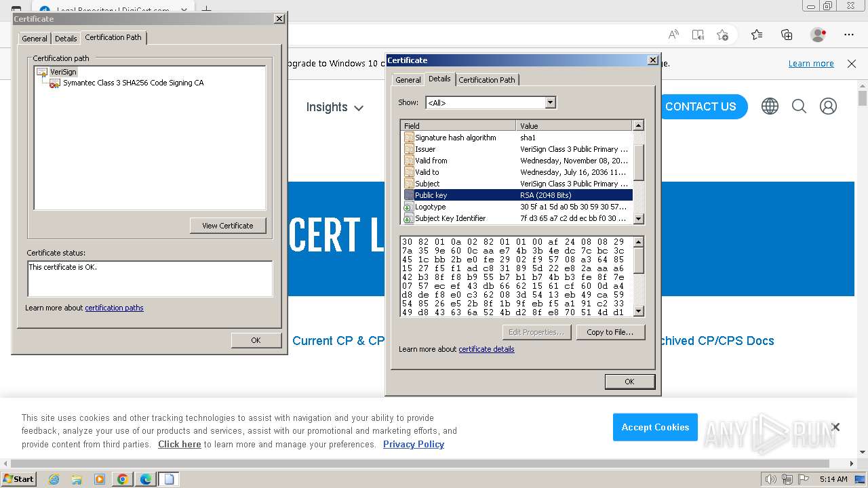This screenshot has width=868, height=488.
Task: Click the taskbar clock showing 5:14 AM
Action: (833, 479)
